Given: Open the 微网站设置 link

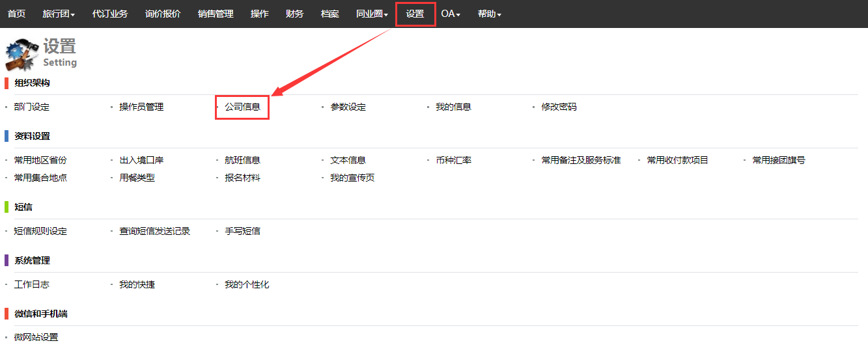Looking at the screenshot, I should pos(36,337).
